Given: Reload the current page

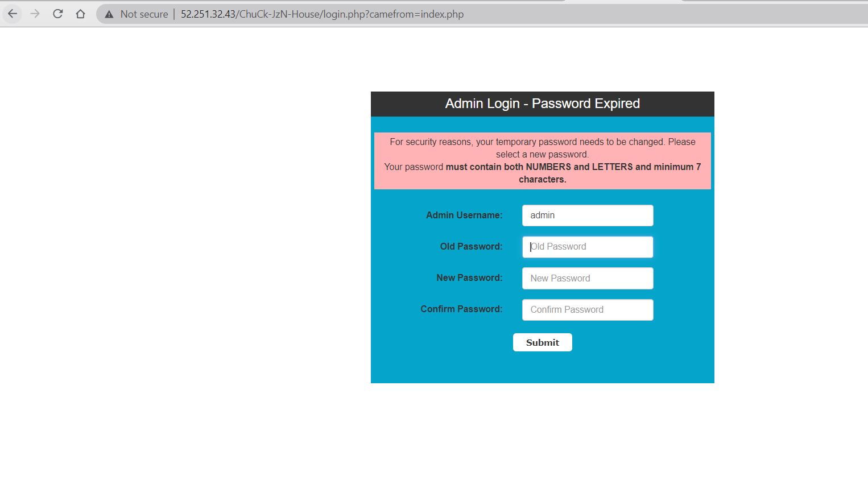Looking at the screenshot, I should 57,14.
